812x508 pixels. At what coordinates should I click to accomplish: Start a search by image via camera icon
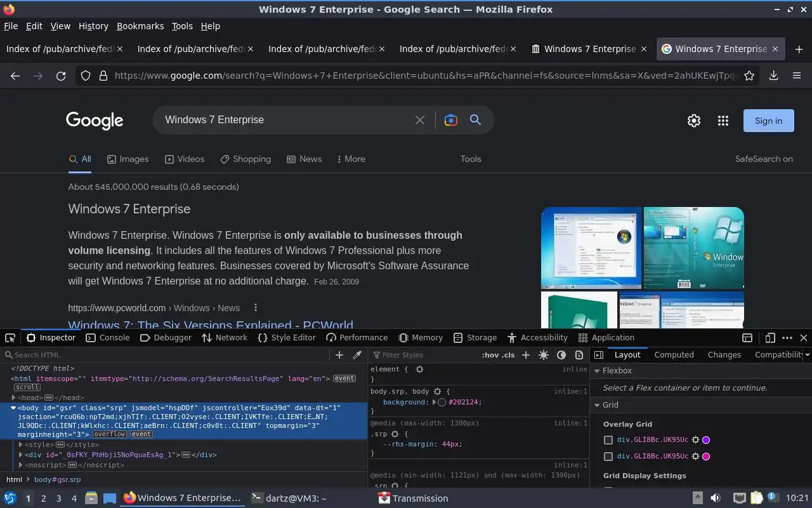[x=451, y=120]
